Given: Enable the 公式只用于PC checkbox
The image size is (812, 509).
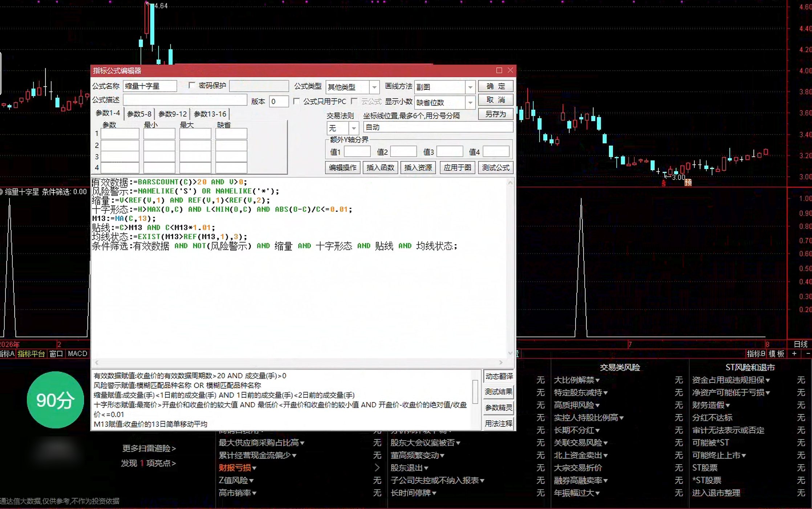Looking at the screenshot, I should pyautogui.click(x=296, y=101).
